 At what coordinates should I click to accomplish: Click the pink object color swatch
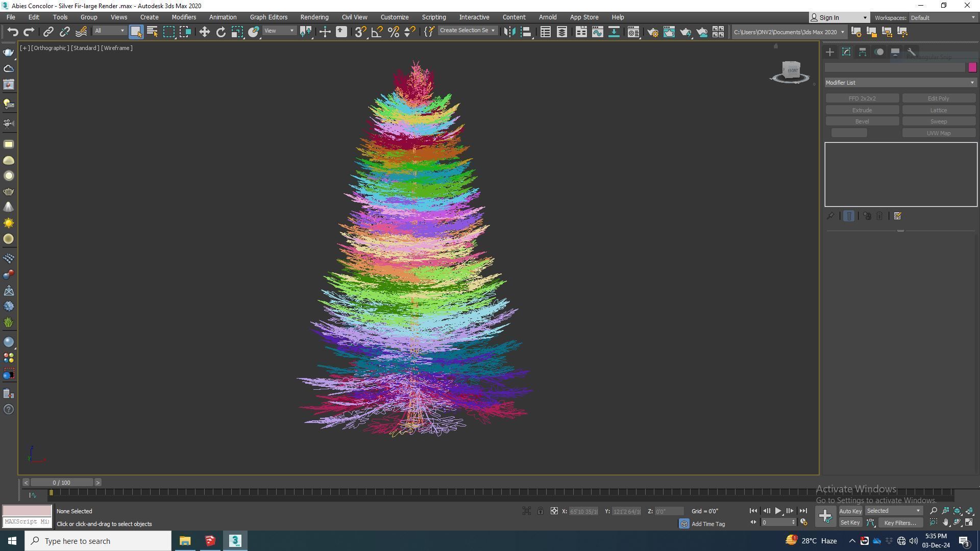pyautogui.click(x=972, y=67)
